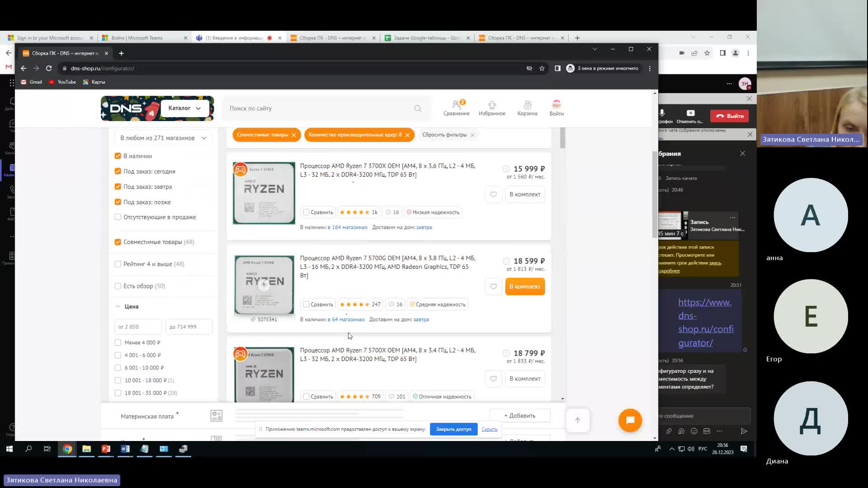Uncheck Под заказ: позже
Image resolution: width=868 pixels, height=488 pixels.
[118, 202]
